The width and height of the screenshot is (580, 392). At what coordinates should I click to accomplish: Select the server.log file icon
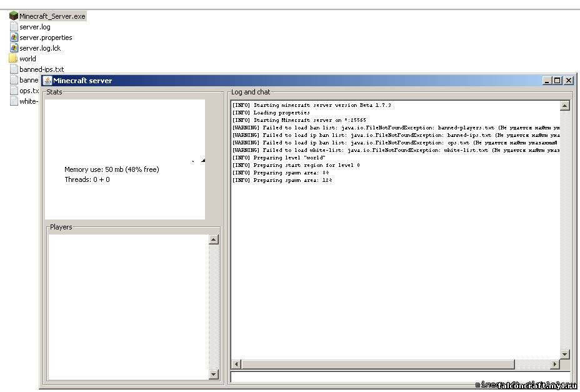click(x=14, y=26)
